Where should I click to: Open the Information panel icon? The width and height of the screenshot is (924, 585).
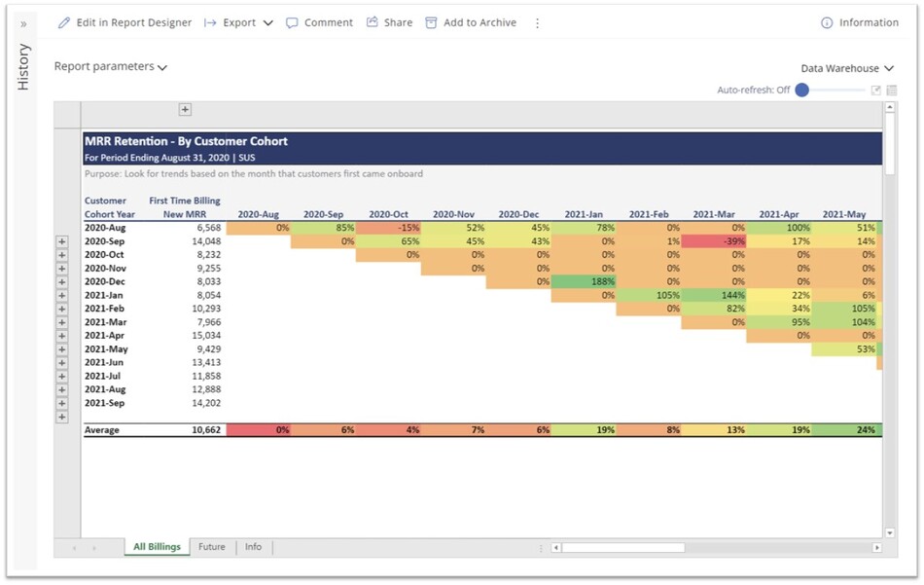(x=827, y=22)
